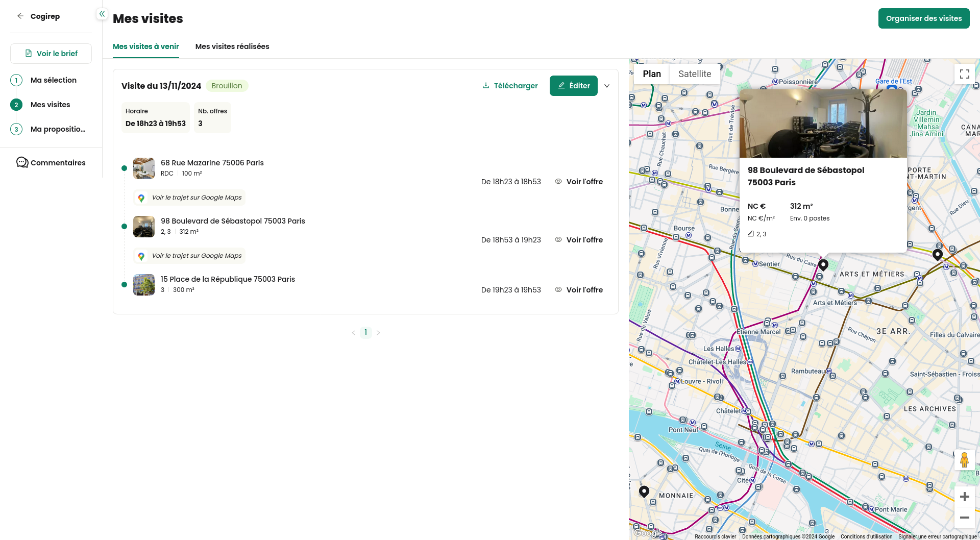Select Ma sélection step in sidebar
The image size is (980, 540).
[54, 80]
